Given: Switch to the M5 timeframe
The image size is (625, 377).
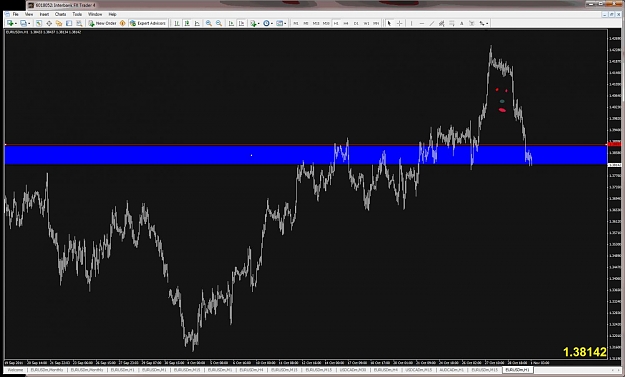Looking at the screenshot, I should point(306,24).
